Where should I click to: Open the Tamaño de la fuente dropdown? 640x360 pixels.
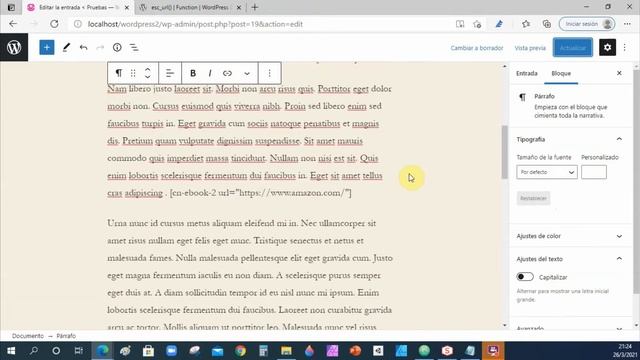click(x=547, y=172)
